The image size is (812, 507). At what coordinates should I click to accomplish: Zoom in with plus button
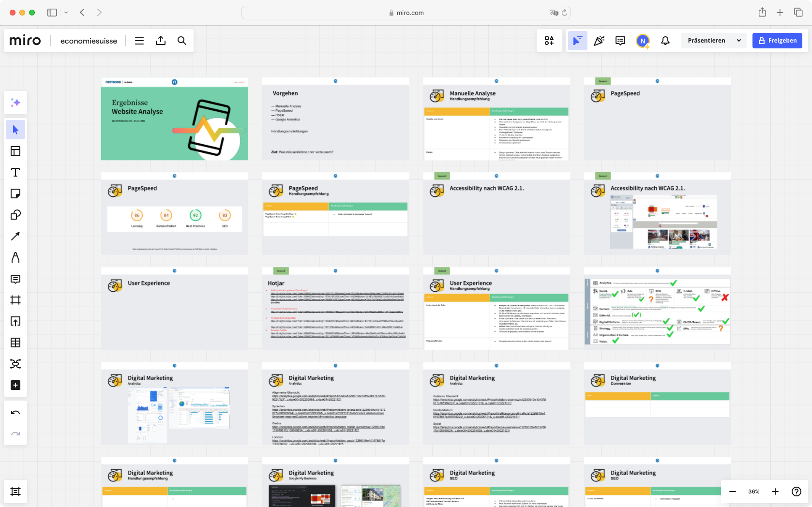click(775, 492)
